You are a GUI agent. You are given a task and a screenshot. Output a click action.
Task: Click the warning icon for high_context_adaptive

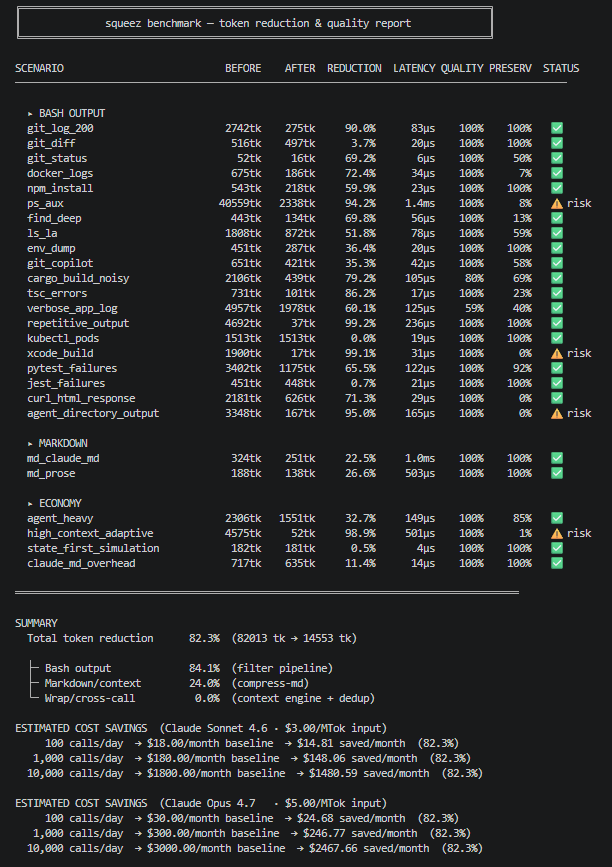[x=557, y=533]
